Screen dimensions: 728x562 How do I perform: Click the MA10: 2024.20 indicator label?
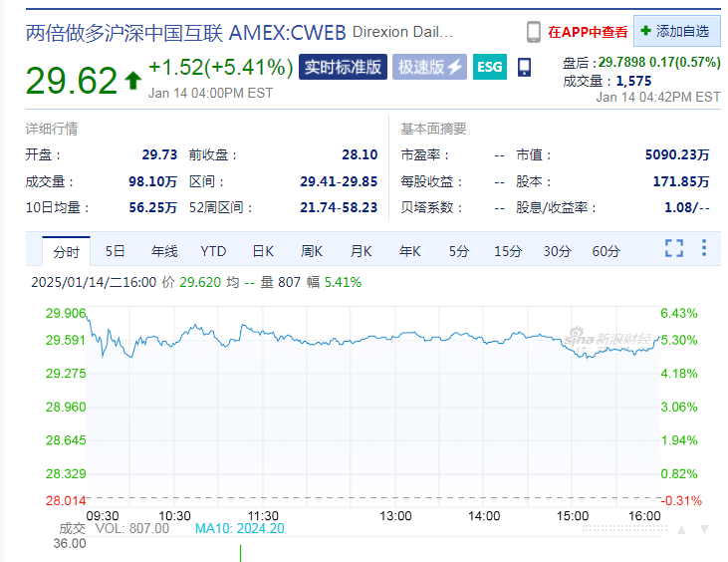click(240, 528)
